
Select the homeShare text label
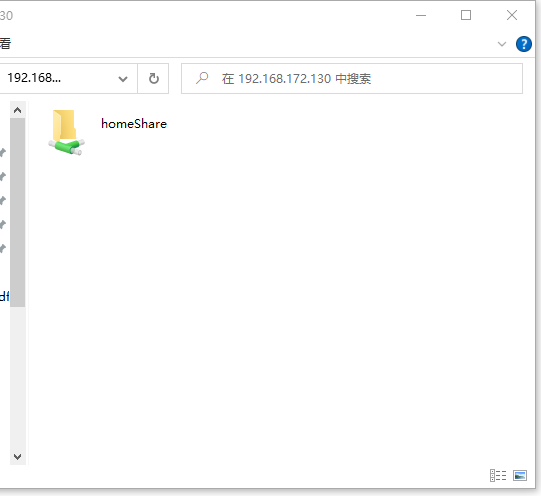point(134,123)
